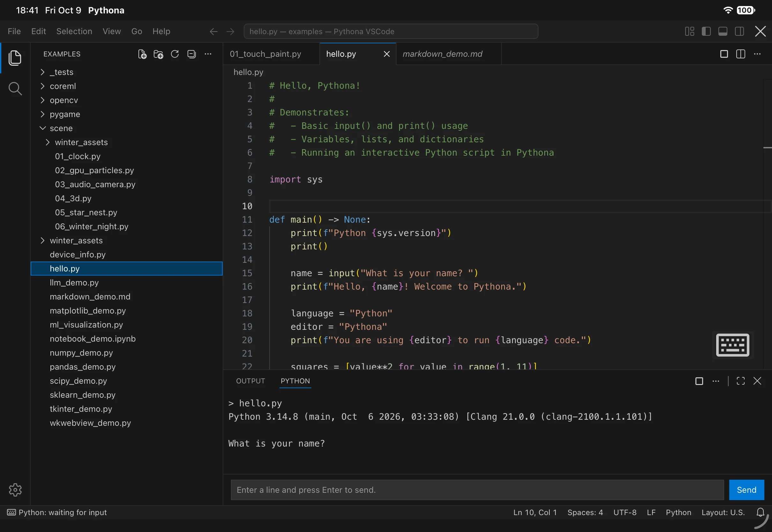Toggle the bottom panel visibility
Screen dimensions: 772x532
tap(723, 31)
